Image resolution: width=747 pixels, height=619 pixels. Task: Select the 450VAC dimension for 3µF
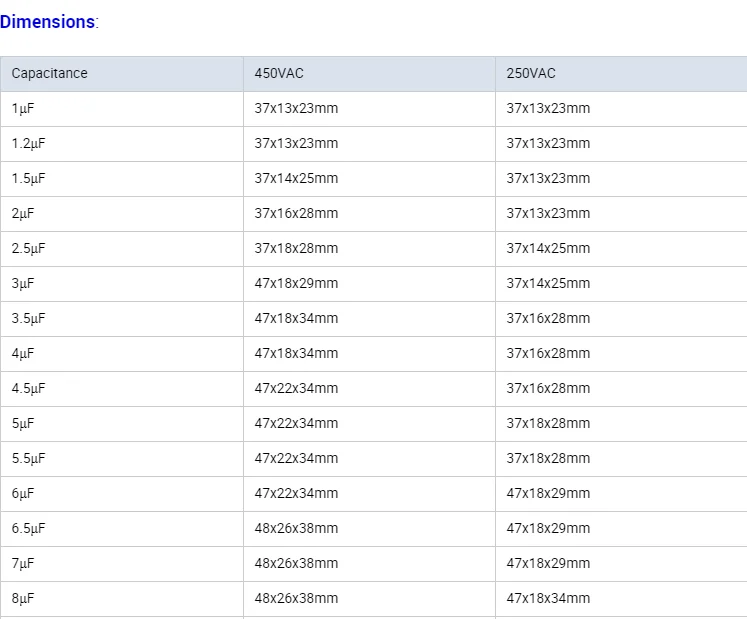296,284
